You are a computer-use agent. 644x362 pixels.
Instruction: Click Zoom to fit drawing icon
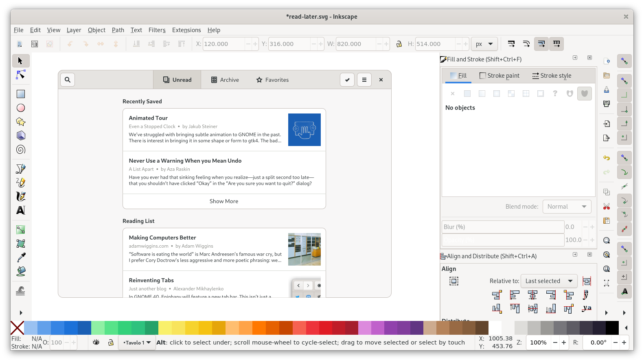(607, 255)
